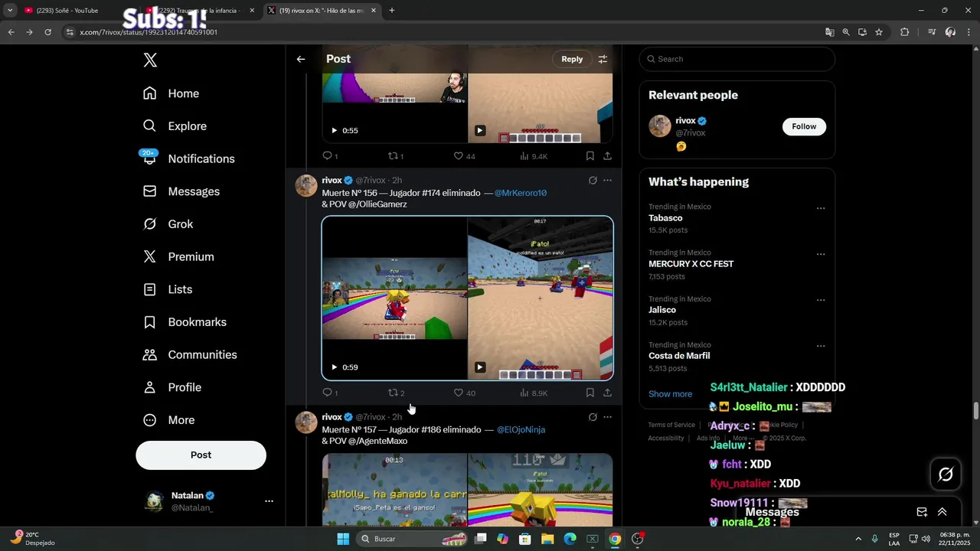The image size is (980, 551).
Task: Open Microsoft Edge from taskbar
Action: click(570, 539)
